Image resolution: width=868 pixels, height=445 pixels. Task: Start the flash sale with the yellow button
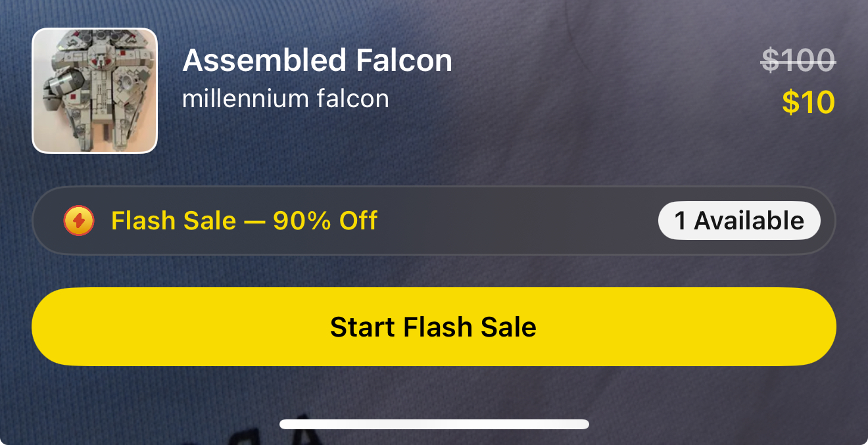[434, 327]
